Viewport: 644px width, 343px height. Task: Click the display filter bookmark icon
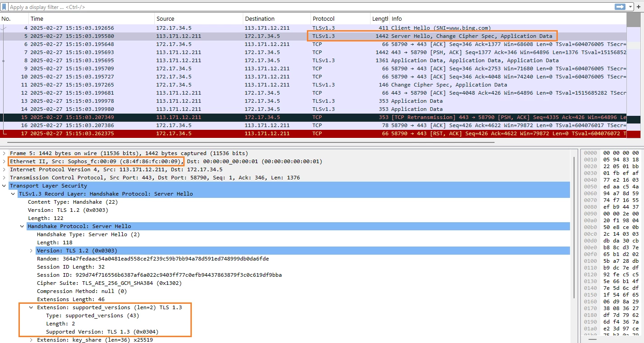coord(5,7)
